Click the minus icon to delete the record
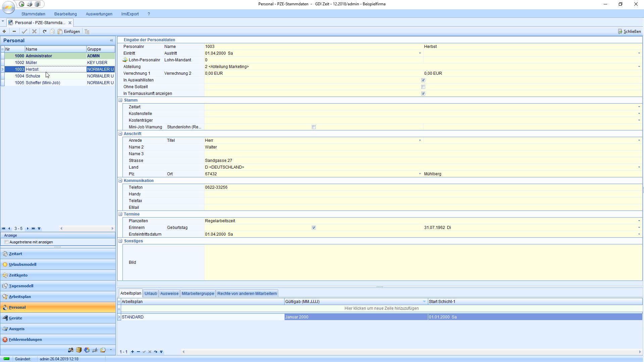Viewport: 644px width, 362px height. (14, 32)
